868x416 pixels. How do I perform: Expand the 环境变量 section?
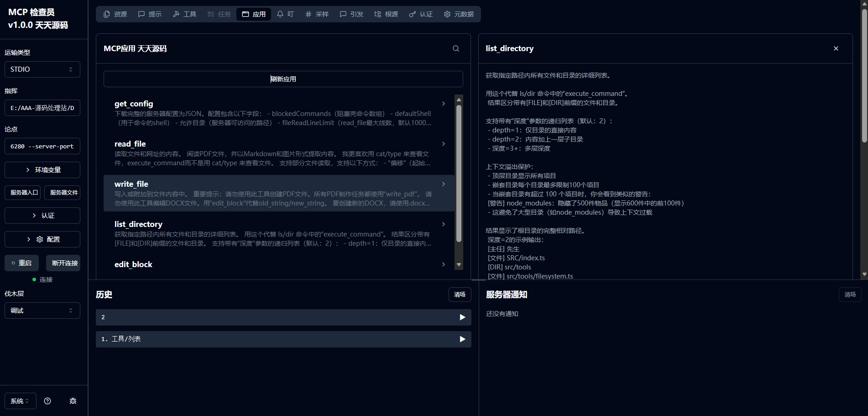click(42, 170)
